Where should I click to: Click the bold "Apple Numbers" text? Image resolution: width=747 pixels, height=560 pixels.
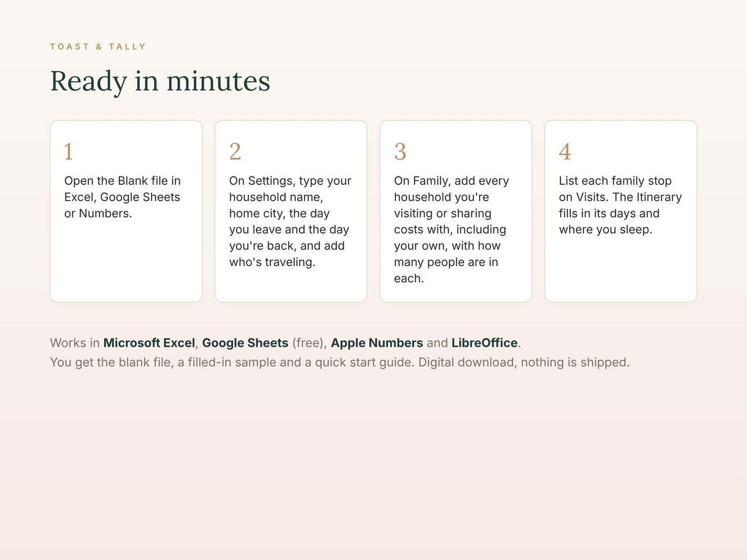tap(377, 343)
